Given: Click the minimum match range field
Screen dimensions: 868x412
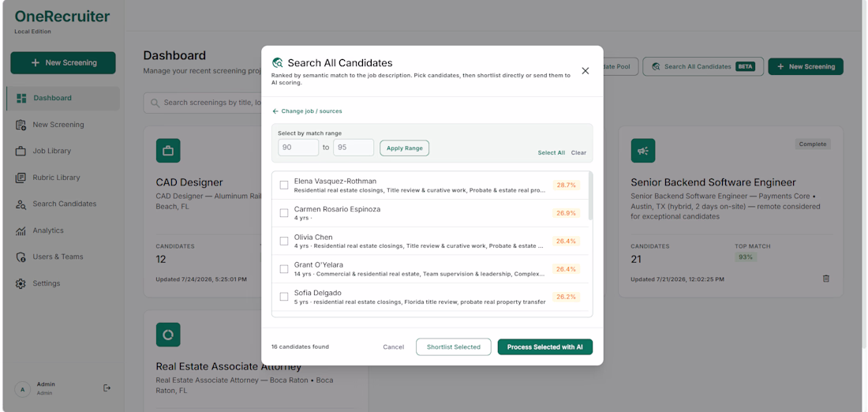Looking at the screenshot, I should point(298,148).
